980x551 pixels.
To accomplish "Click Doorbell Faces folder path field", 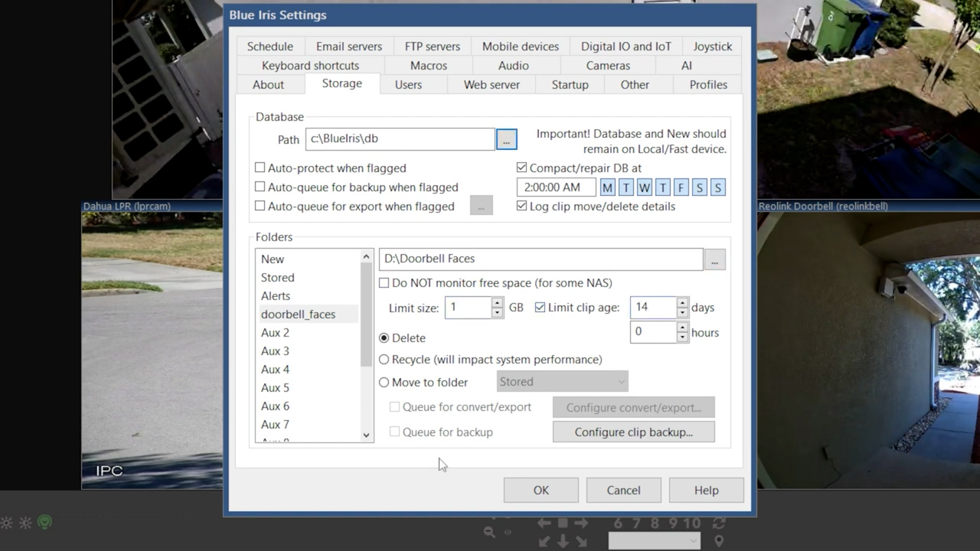I will pyautogui.click(x=541, y=259).
